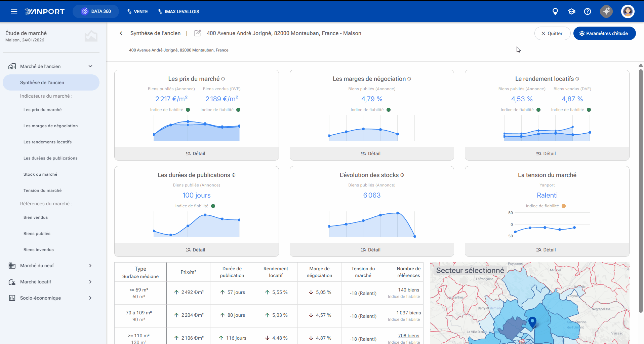Click info icon next to Les prix du marché
This screenshot has height=344, width=644.
[x=223, y=79]
